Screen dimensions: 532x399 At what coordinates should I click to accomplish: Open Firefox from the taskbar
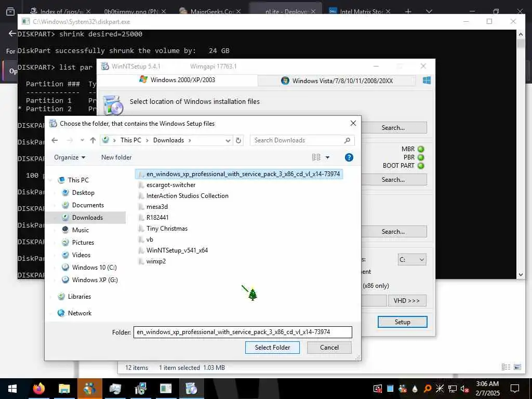(x=39, y=389)
